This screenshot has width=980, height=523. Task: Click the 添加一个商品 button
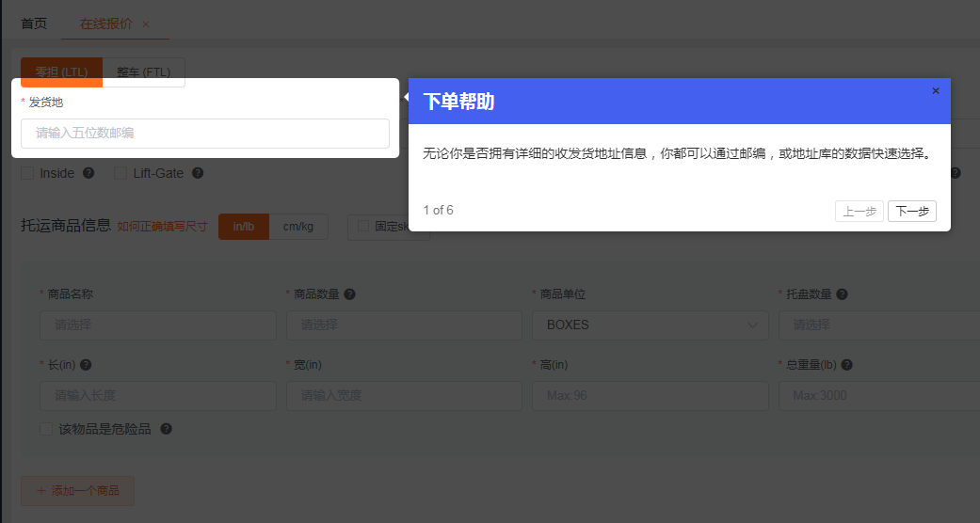tap(77, 491)
